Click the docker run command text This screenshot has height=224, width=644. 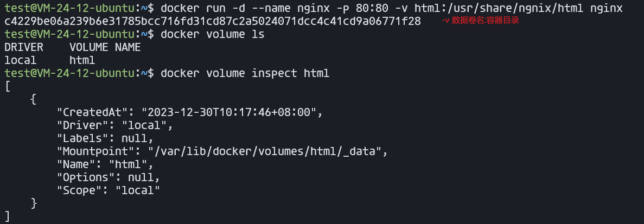391,8
